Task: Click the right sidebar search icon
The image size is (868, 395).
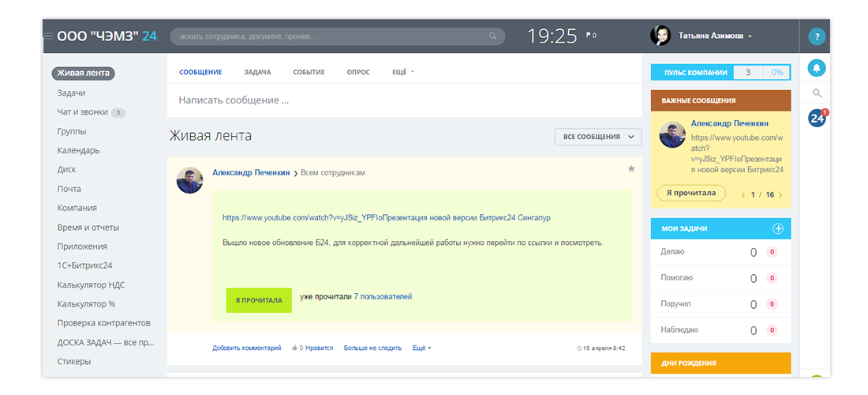Action: point(817,94)
